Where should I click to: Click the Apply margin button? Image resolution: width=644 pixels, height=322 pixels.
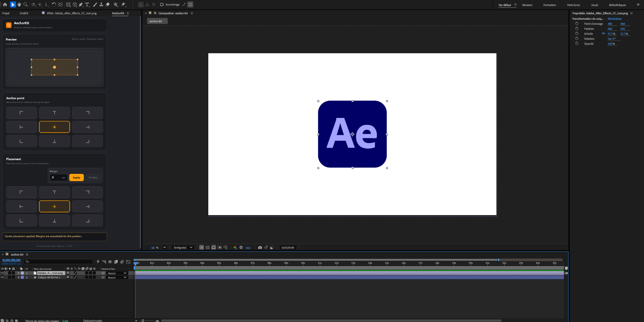(76, 178)
